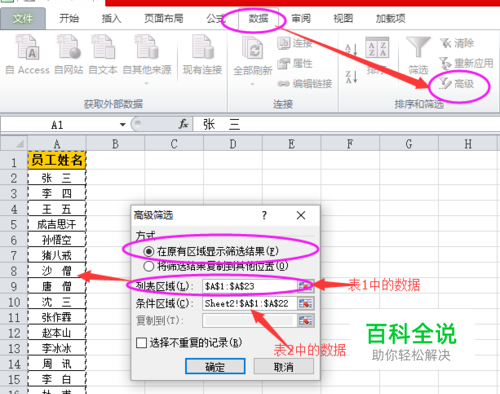Import data from Access icon

click(27, 48)
